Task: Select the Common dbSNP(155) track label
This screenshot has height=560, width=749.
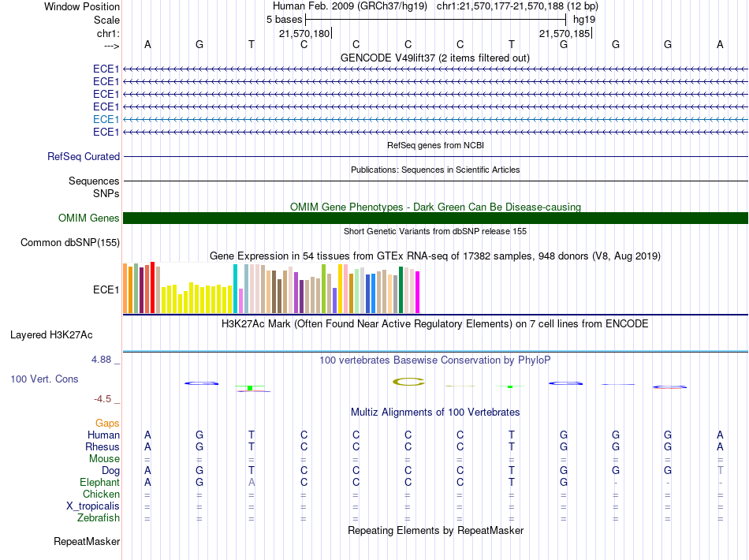Action: coord(69,243)
